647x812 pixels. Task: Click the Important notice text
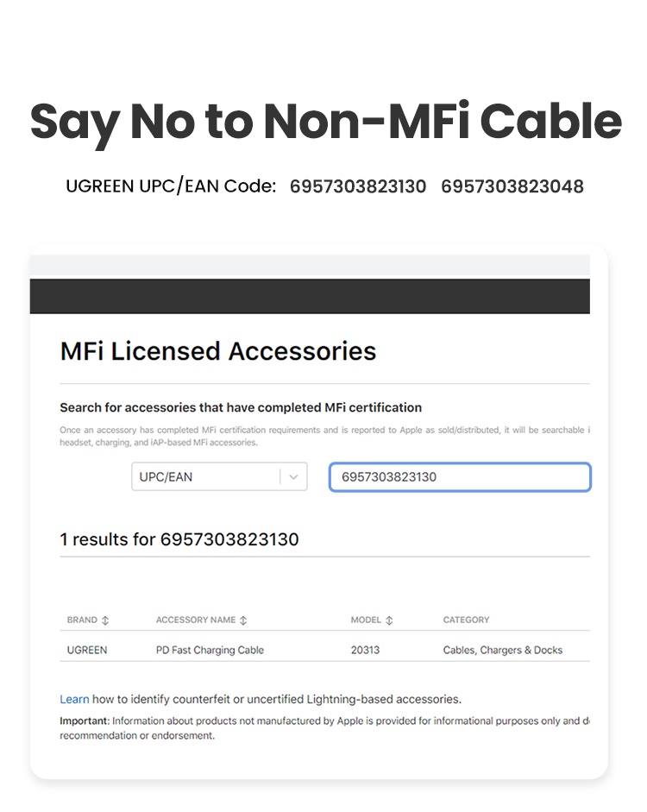click(x=83, y=721)
